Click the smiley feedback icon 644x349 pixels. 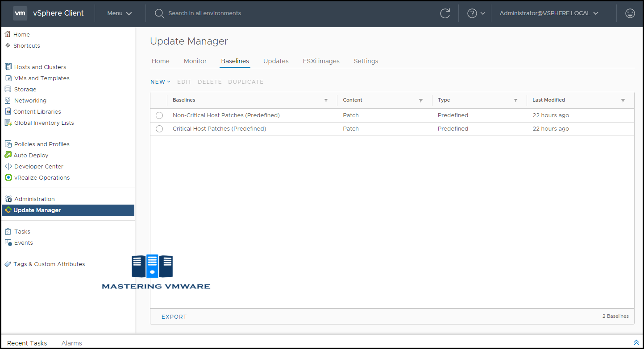point(630,13)
